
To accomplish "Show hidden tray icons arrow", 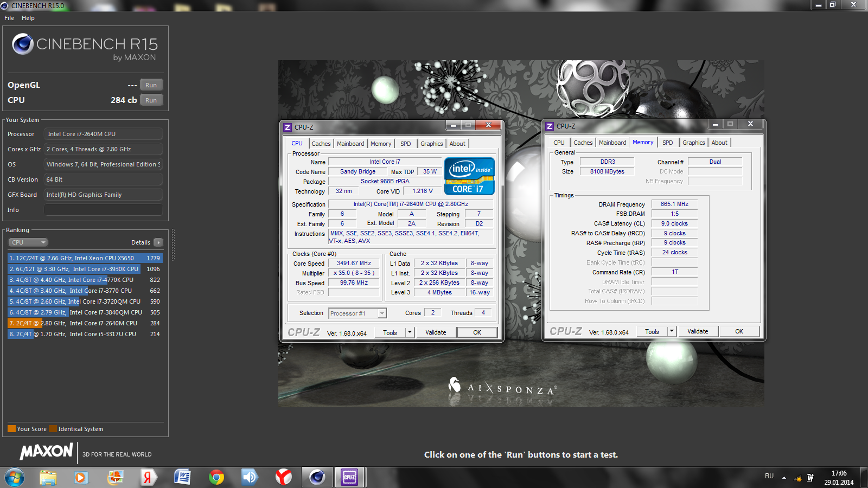I will point(784,478).
